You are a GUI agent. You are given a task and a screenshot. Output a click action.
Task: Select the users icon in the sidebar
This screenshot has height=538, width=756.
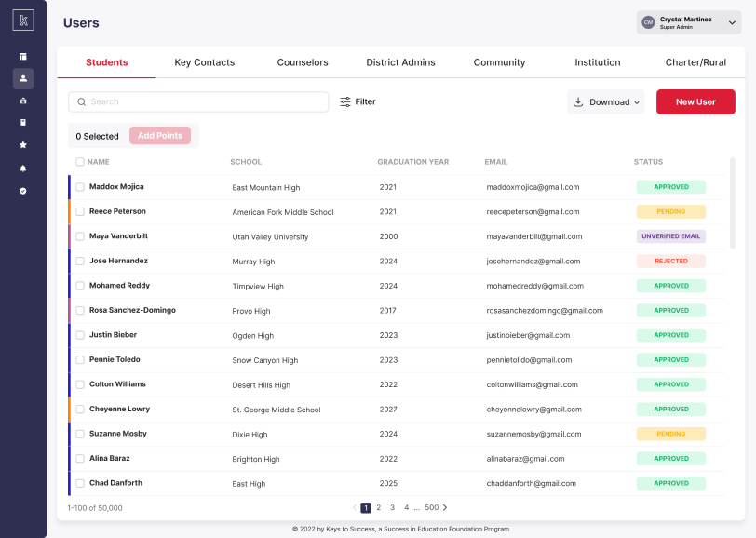pyautogui.click(x=23, y=78)
